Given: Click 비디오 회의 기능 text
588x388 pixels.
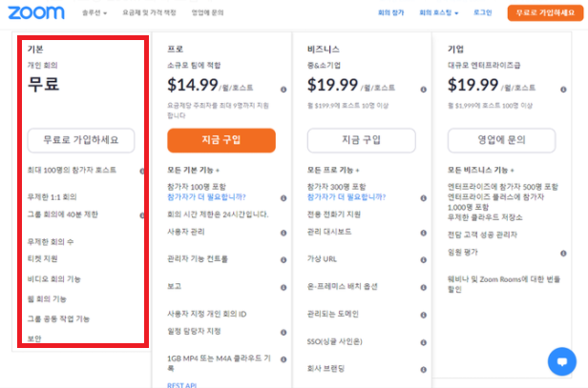Looking at the screenshot, I should [54, 279].
